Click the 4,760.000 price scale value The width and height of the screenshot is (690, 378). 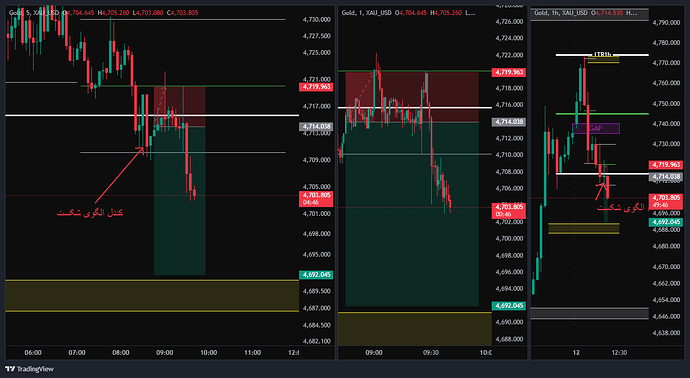pyautogui.click(x=666, y=83)
